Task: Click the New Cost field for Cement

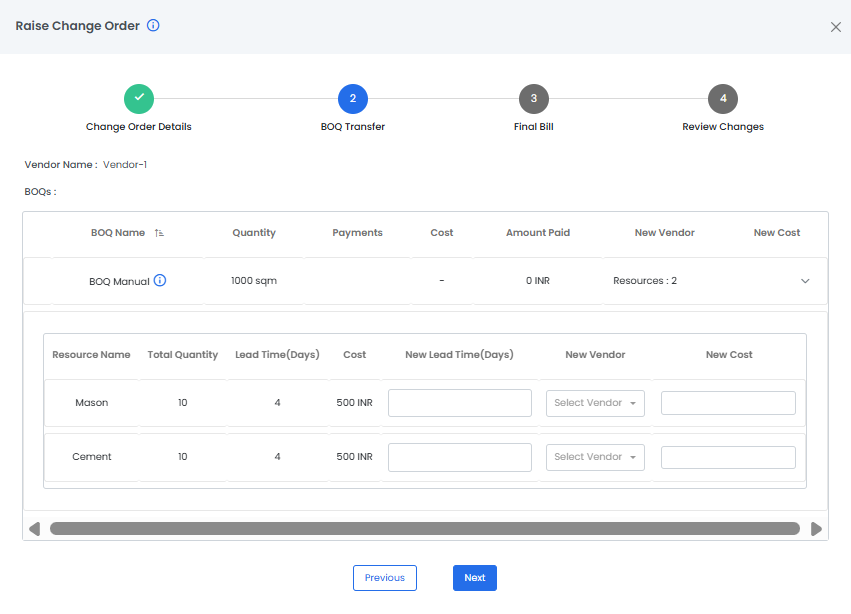Action: tap(728, 457)
